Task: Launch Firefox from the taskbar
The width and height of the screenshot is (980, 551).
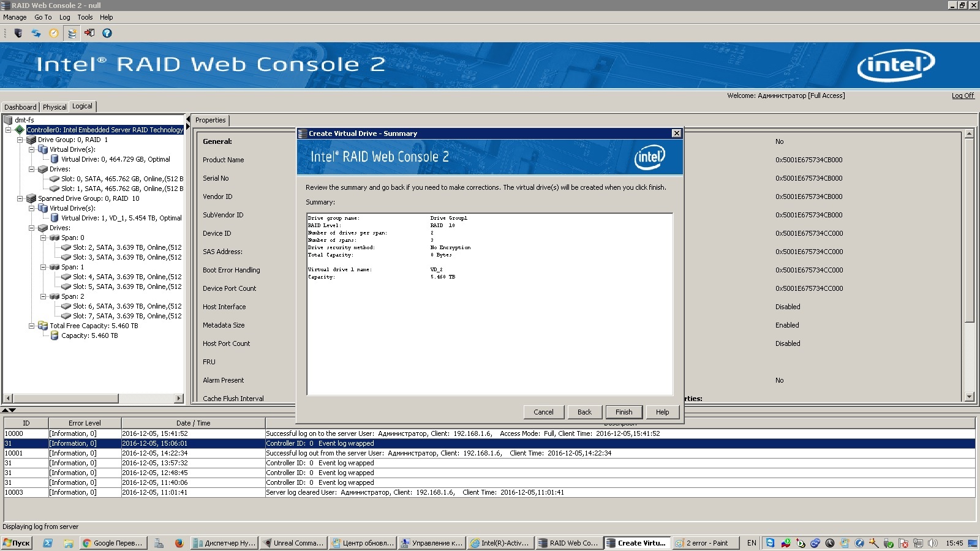Action: click(179, 543)
